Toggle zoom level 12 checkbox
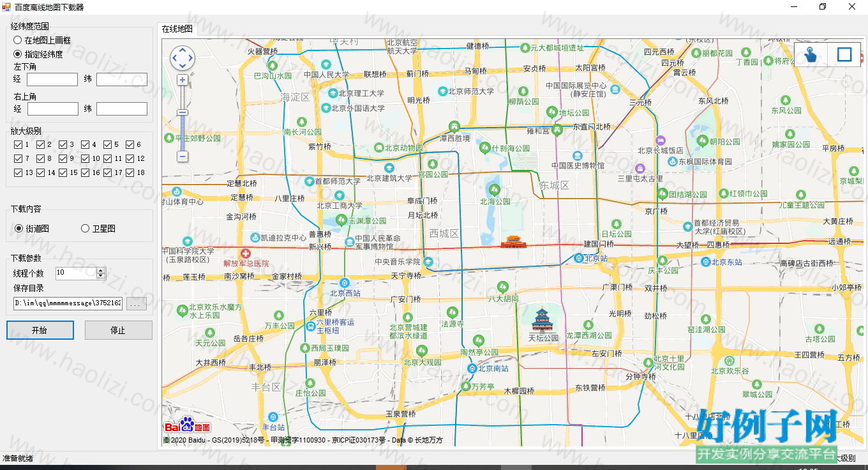This screenshot has height=470, width=868. [130, 158]
